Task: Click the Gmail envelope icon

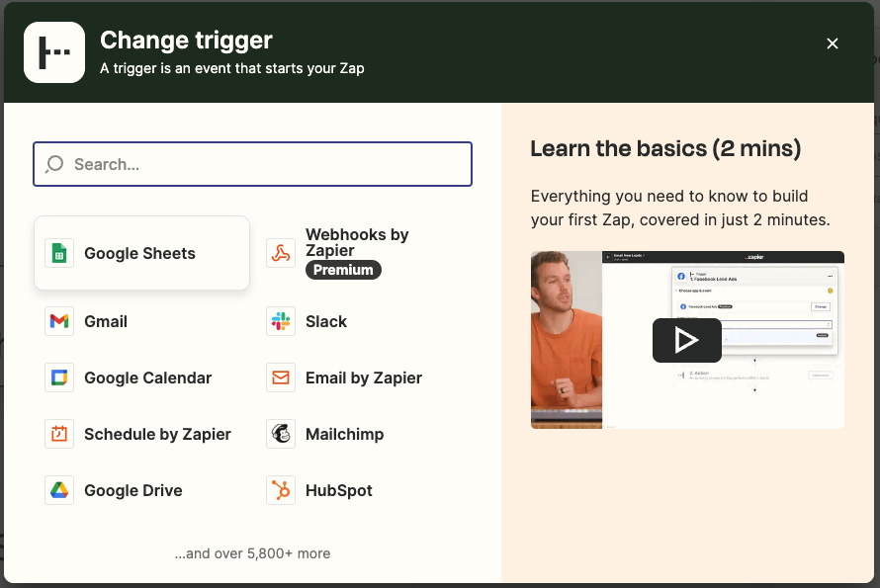Action: click(x=59, y=321)
